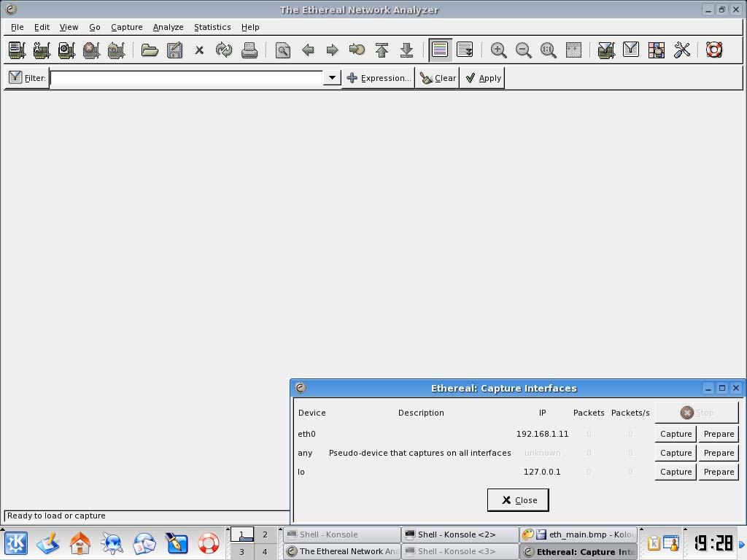Click the stop capture toolbar icon
Viewport: 747px width, 560px height.
click(91, 50)
